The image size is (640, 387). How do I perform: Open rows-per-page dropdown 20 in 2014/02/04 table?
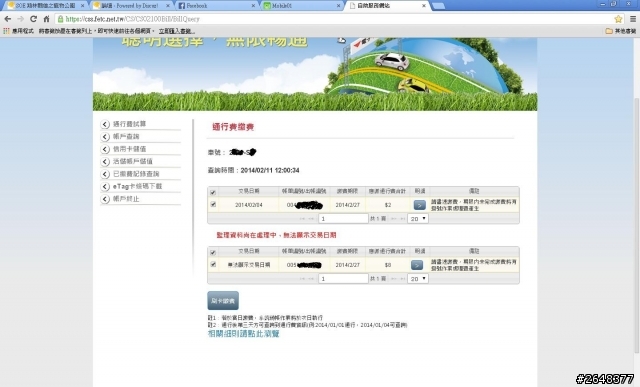[x=418, y=219]
